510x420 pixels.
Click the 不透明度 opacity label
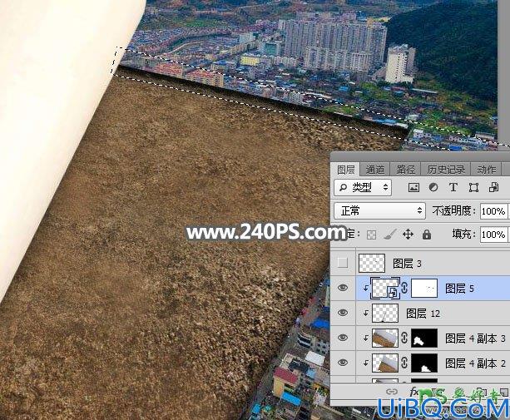point(453,210)
